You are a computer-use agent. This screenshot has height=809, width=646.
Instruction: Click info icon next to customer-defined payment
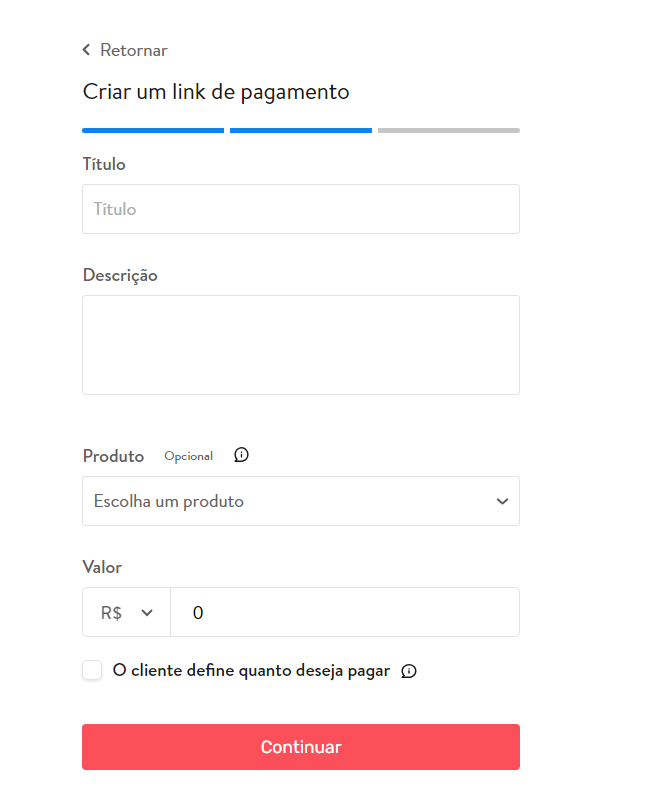point(409,671)
